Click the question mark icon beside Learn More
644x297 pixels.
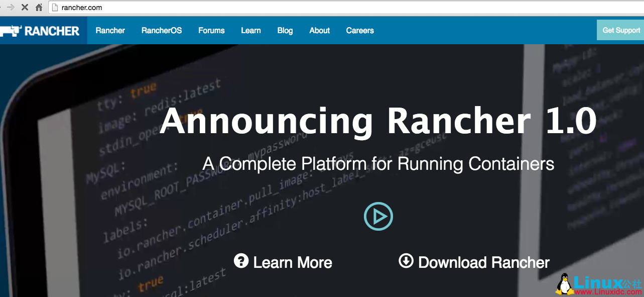pyautogui.click(x=240, y=262)
